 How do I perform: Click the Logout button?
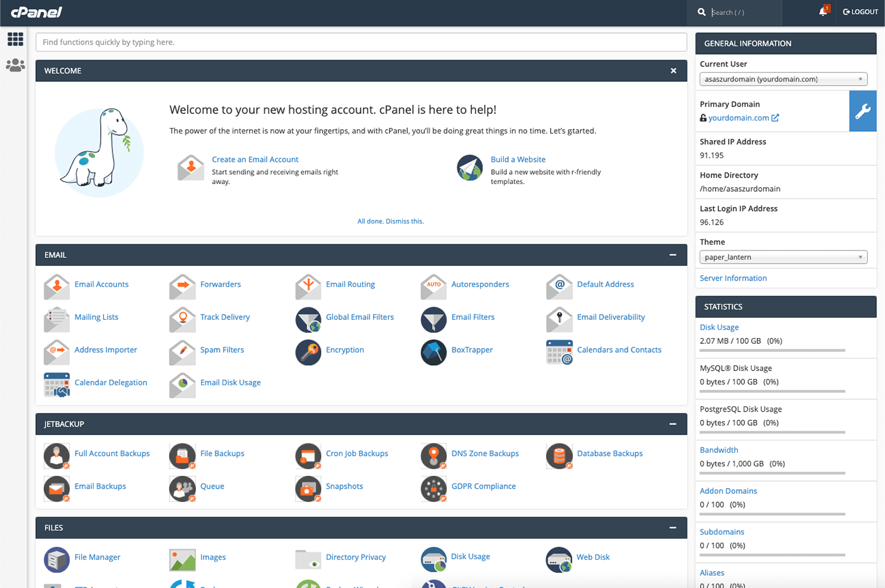click(x=860, y=12)
